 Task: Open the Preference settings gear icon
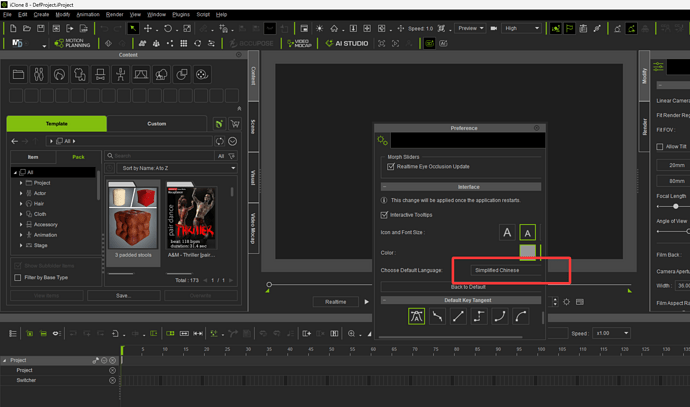click(x=382, y=141)
